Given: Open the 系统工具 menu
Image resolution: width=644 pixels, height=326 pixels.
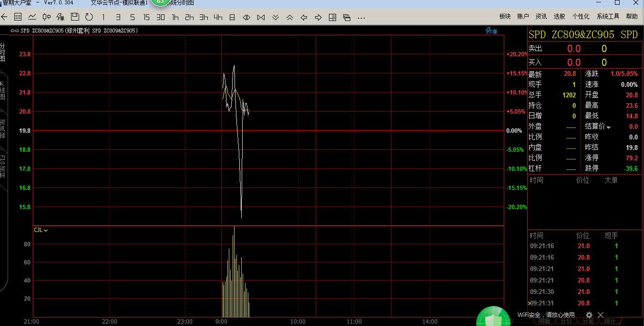Looking at the screenshot, I should tap(608, 16).
